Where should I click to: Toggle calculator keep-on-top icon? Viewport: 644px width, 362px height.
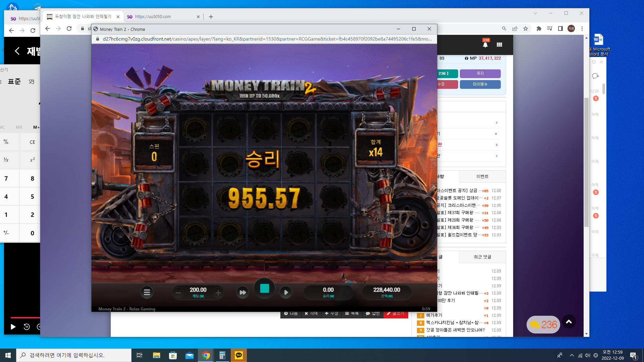[32, 82]
